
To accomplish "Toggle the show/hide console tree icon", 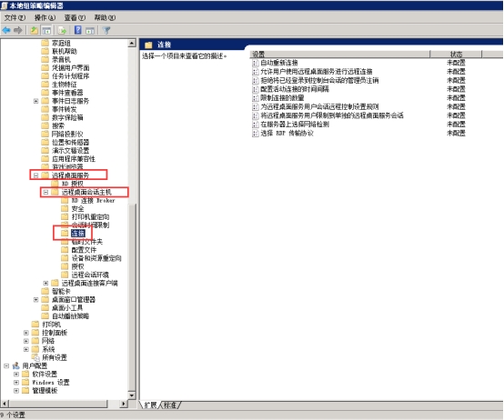I will coord(46,31).
